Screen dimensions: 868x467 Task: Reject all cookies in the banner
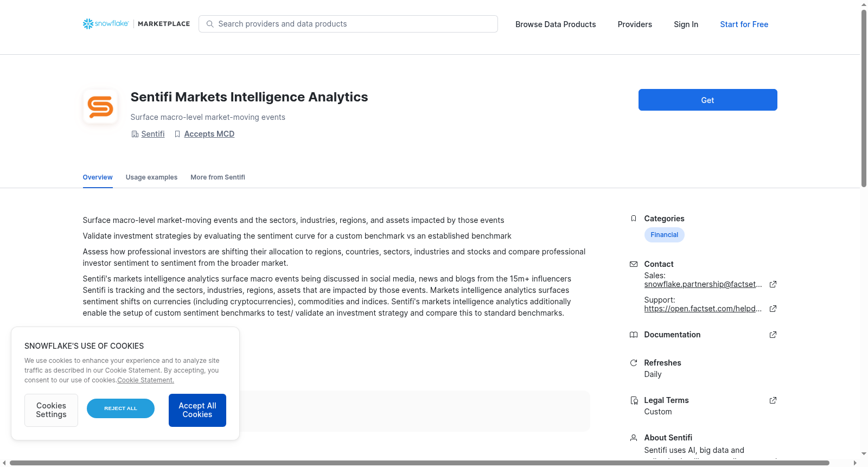pyautogui.click(x=120, y=408)
